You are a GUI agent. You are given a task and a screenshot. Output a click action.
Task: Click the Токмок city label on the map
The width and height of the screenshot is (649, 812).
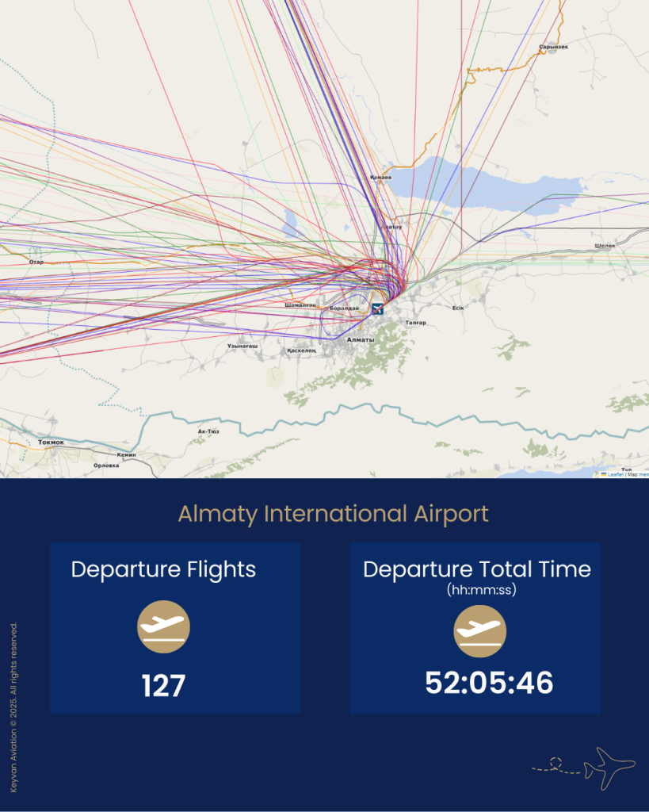point(50,442)
